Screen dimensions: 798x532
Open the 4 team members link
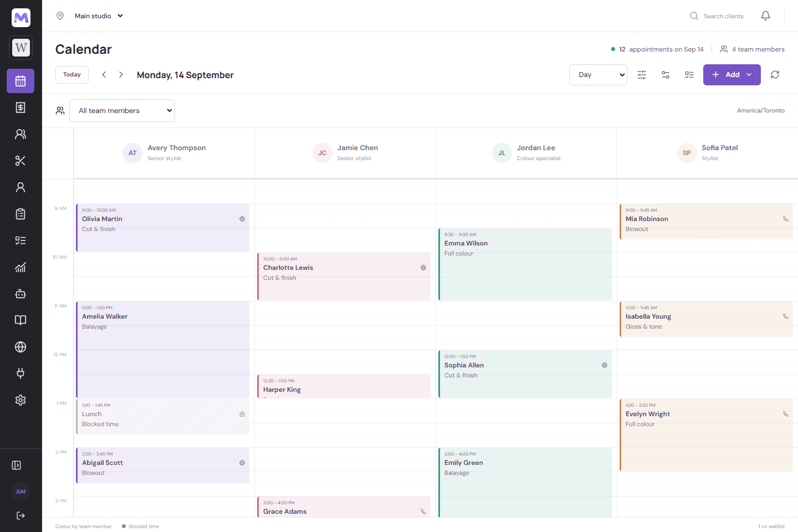click(x=752, y=49)
